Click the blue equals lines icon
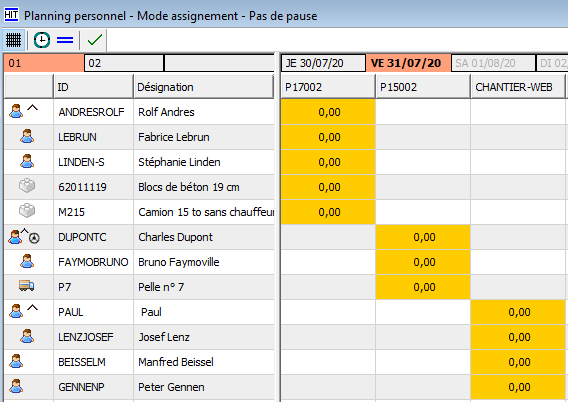Viewport: 568px width, 402px height. click(x=65, y=40)
